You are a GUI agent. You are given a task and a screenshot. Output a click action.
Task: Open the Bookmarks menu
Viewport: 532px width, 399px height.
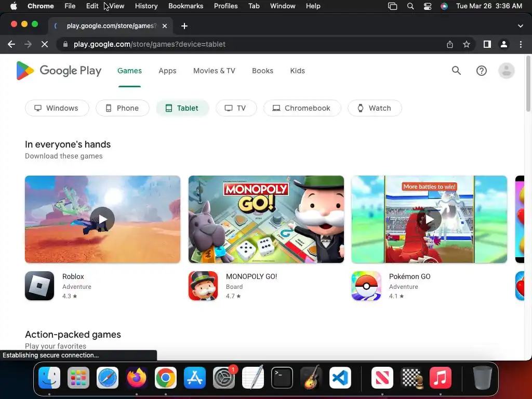(x=185, y=6)
